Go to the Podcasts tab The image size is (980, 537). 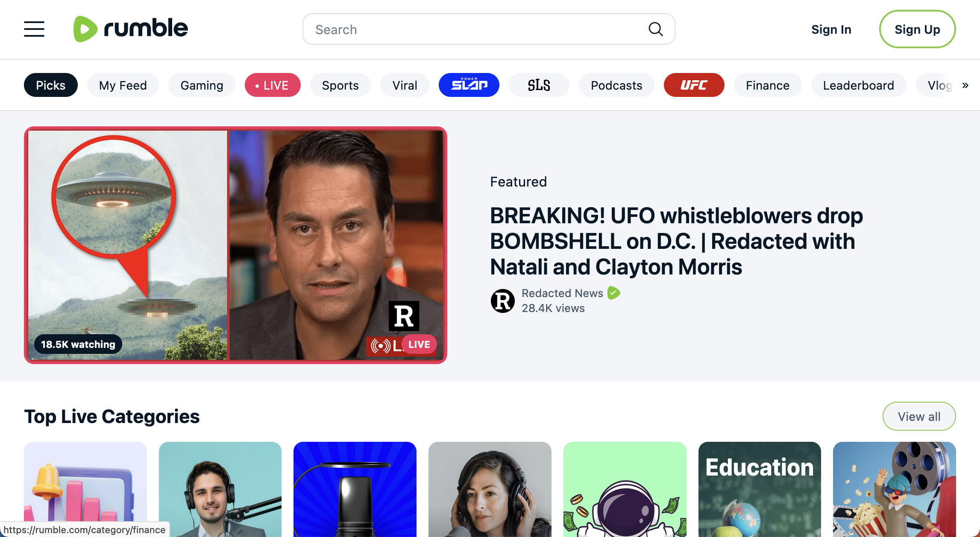tap(616, 85)
